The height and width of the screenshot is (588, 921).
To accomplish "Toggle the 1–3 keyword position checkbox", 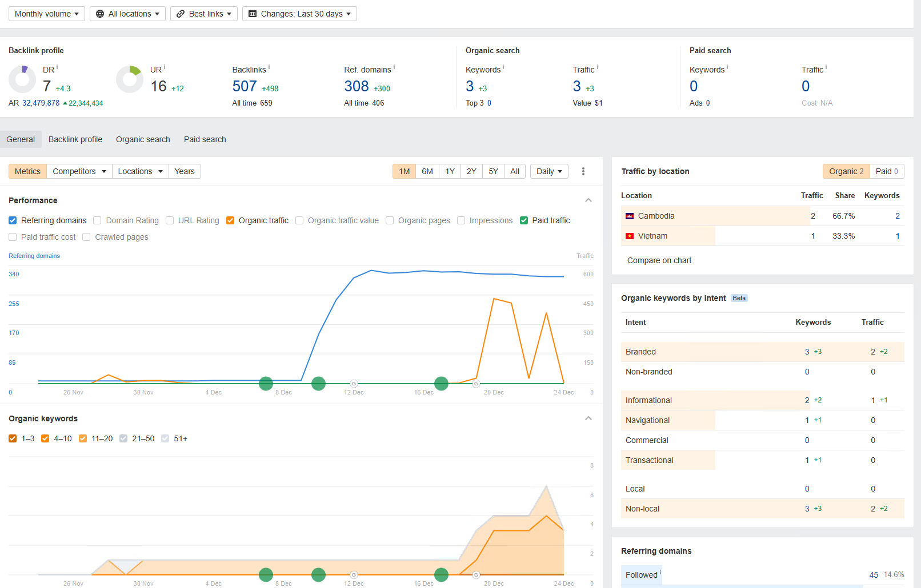I will tap(13, 438).
